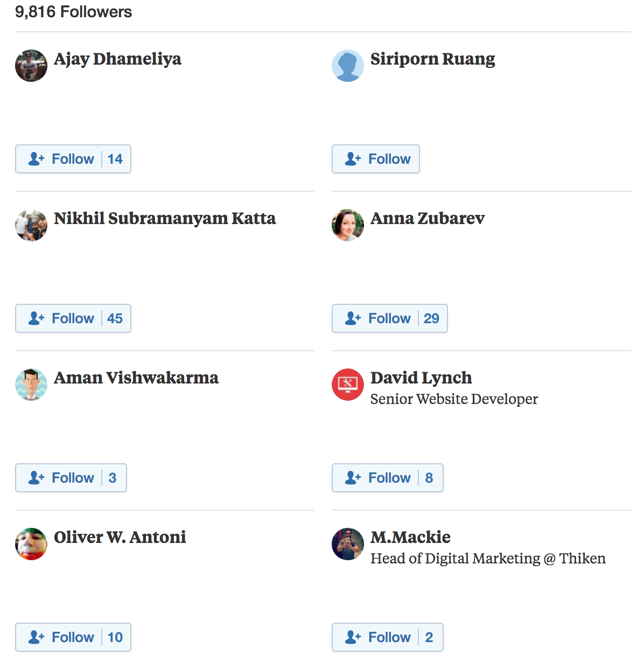Open Oliver W. Antoni's avatar image
The width and height of the screenshot is (644, 669).
31,544
